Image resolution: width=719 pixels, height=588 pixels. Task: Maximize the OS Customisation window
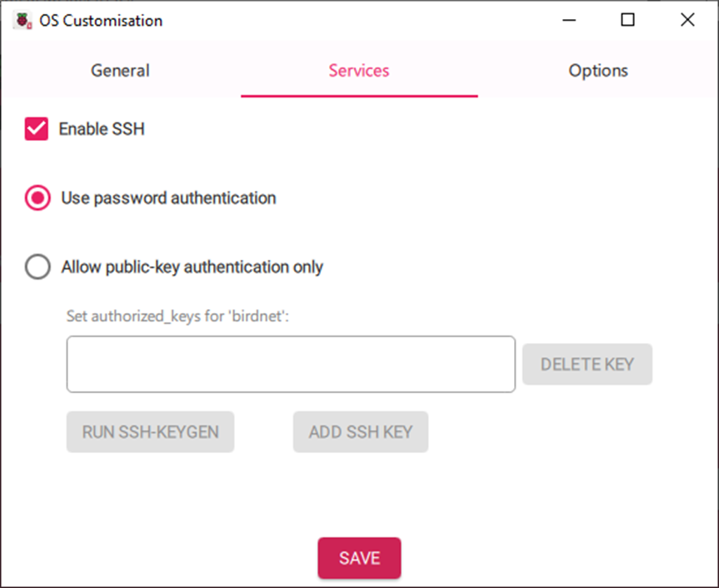pos(627,20)
